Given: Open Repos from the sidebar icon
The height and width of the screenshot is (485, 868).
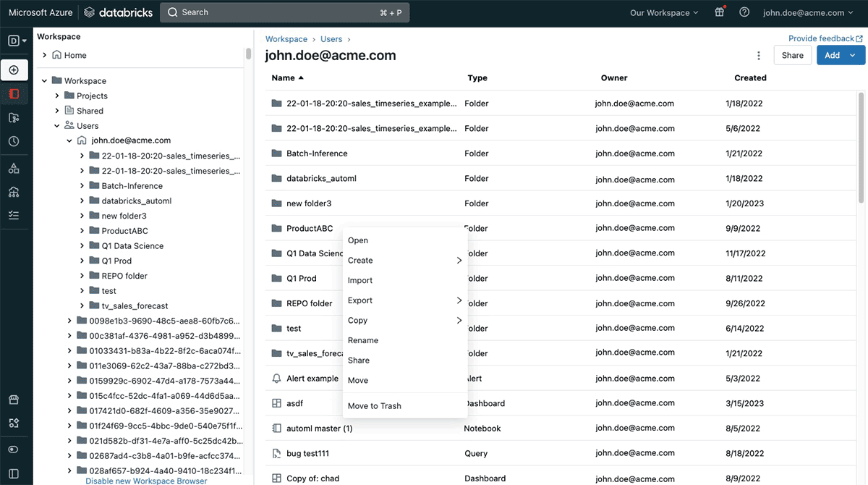Looking at the screenshot, I should pos(14,117).
